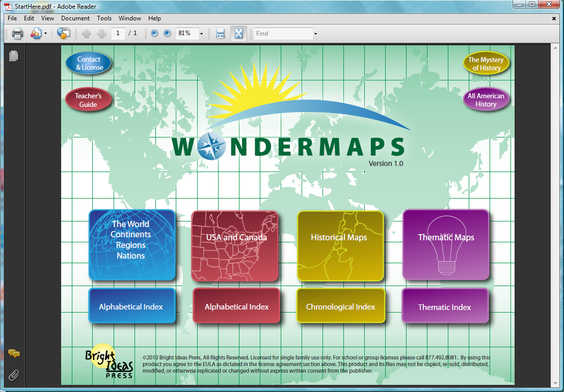The width and height of the screenshot is (564, 392).
Task: Toggle the fit one full page icon
Action: 238,34
